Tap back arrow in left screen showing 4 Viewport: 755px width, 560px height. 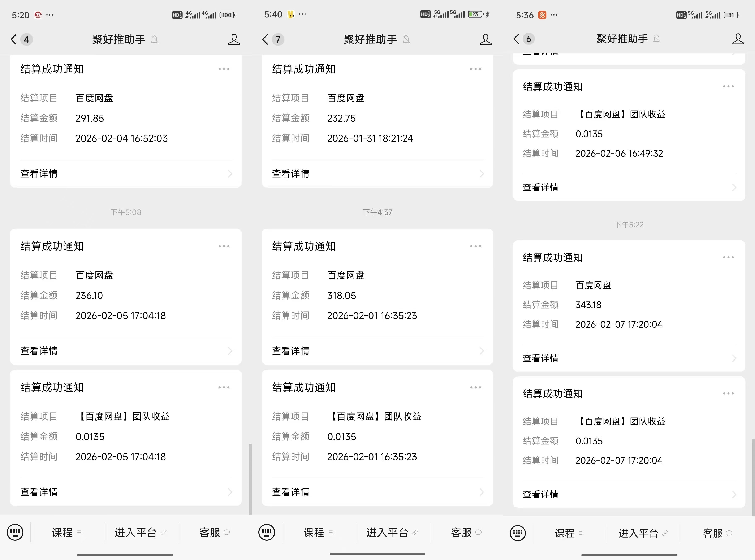pos(14,39)
